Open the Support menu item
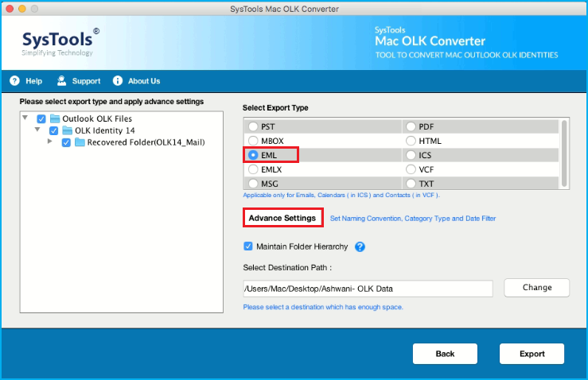The height and width of the screenshot is (380, 588). coord(86,81)
